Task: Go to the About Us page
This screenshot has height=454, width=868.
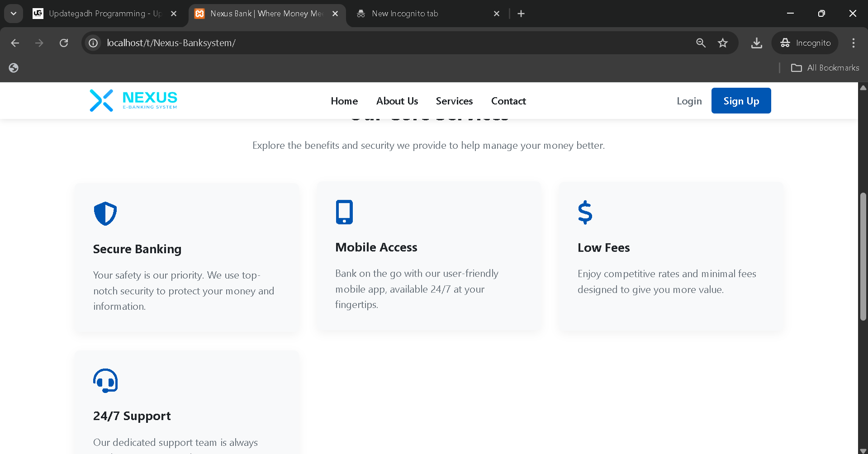Action: (x=397, y=101)
